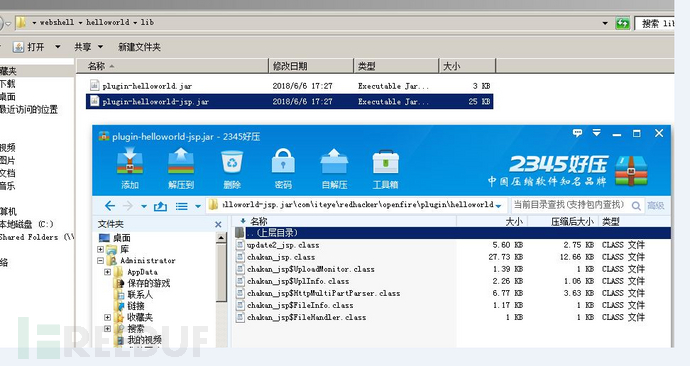Viewport: 690px width, 366px height.
Task: Select chakan_jsp$FileInfo.class file
Action: click(x=300, y=305)
